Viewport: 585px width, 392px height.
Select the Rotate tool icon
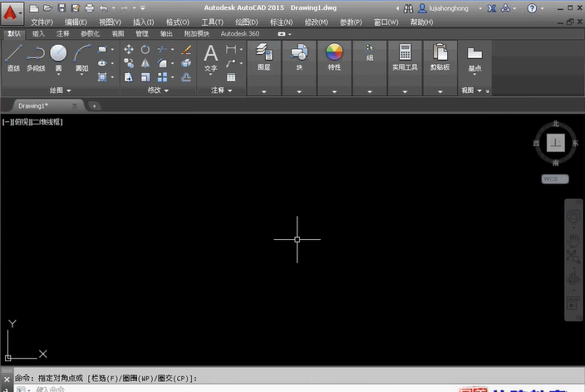(x=145, y=49)
